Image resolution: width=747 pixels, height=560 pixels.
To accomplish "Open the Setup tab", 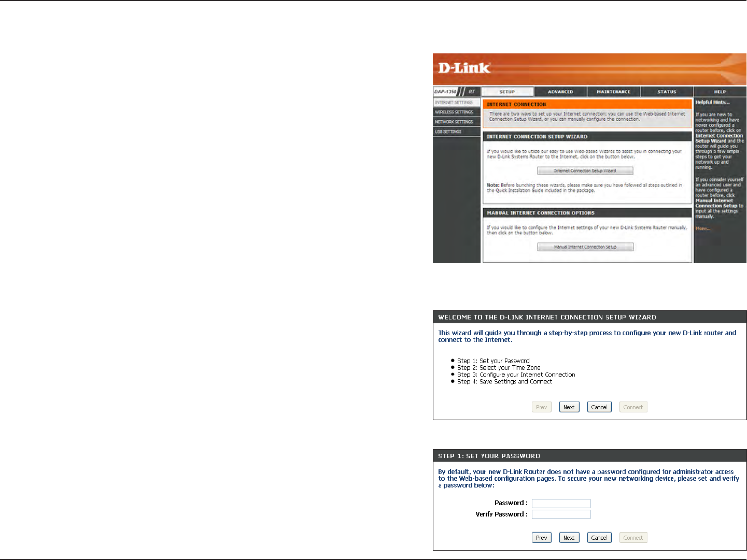I will (508, 92).
